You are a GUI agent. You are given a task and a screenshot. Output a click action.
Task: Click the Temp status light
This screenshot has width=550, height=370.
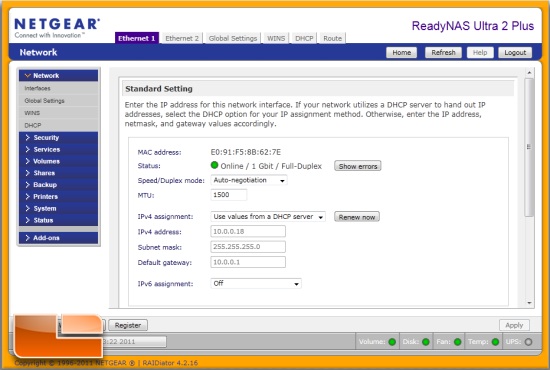coord(495,342)
